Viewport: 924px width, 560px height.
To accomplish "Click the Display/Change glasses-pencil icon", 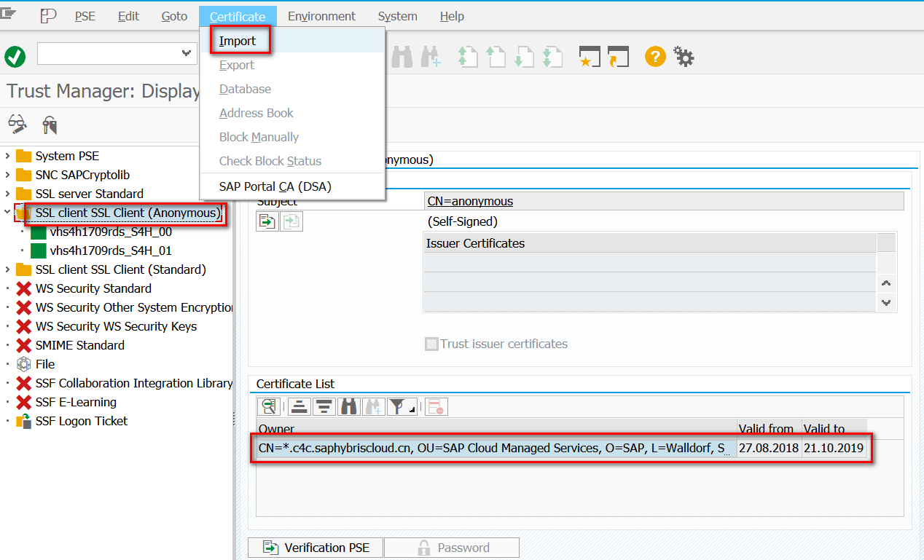I will 17,124.
